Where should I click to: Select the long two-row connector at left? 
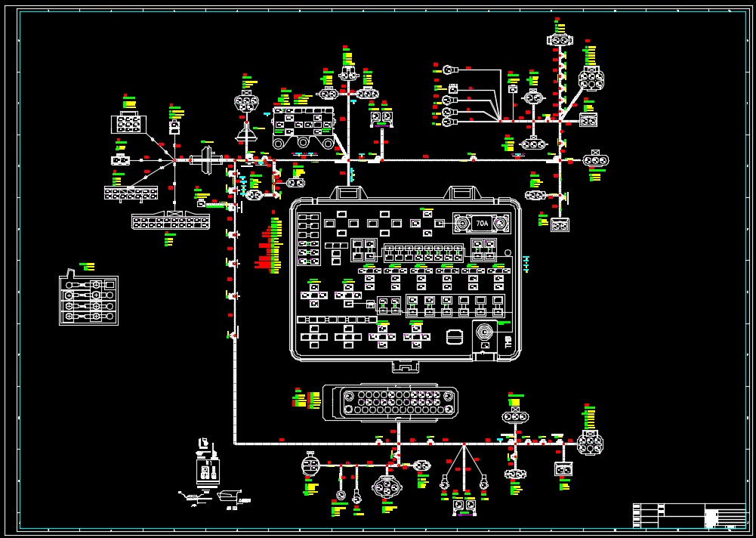click(171, 222)
